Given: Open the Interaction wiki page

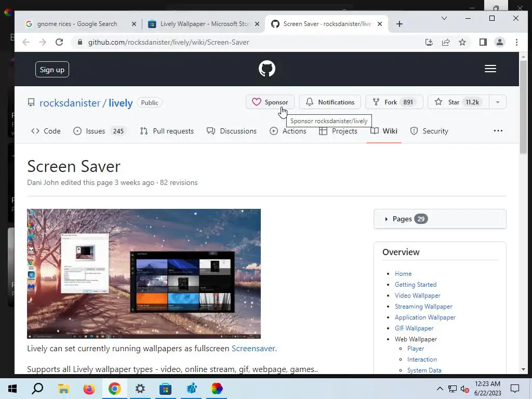Looking at the screenshot, I should (422, 360).
